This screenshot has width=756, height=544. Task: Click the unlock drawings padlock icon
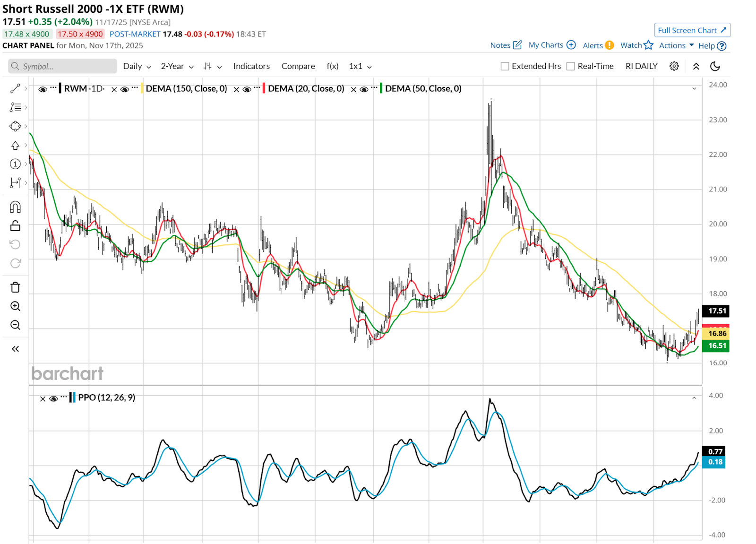[15, 226]
